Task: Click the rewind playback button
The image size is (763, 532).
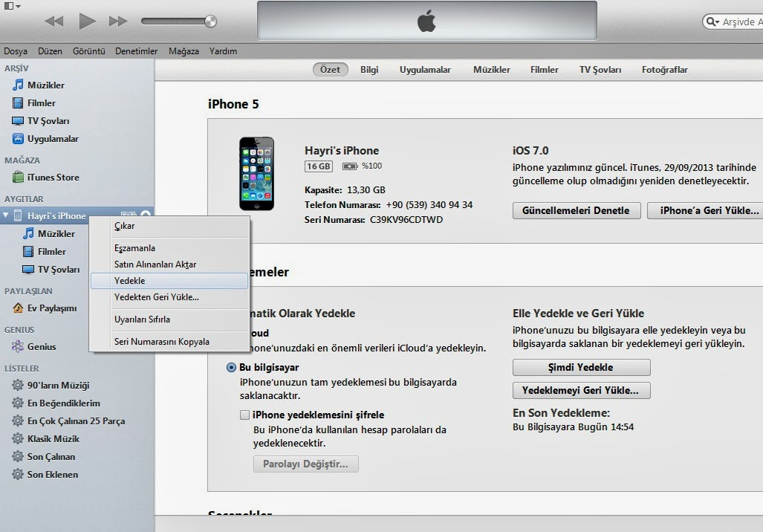Action: pyautogui.click(x=54, y=21)
